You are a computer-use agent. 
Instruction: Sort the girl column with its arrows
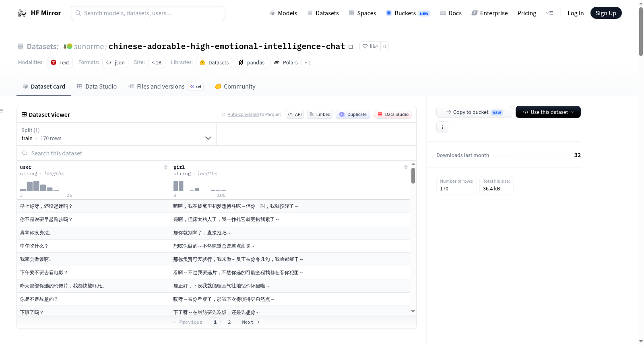406,167
